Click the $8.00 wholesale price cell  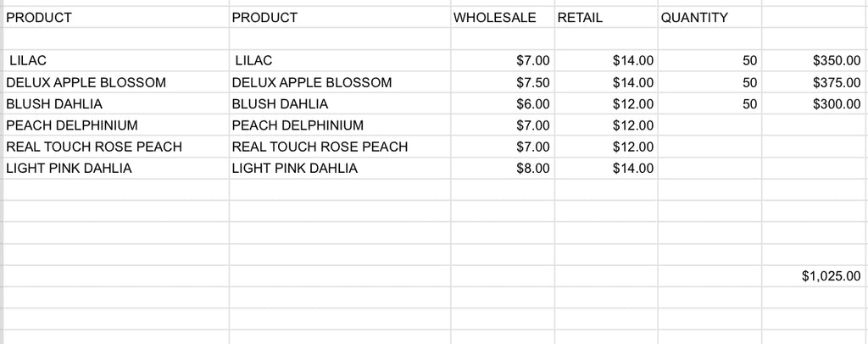click(501, 169)
